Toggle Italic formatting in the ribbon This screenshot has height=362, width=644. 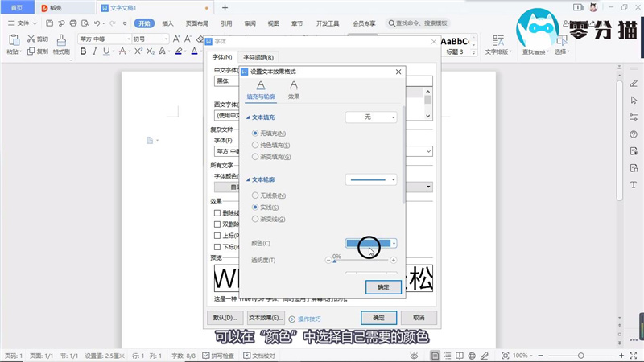(x=95, y=51)
